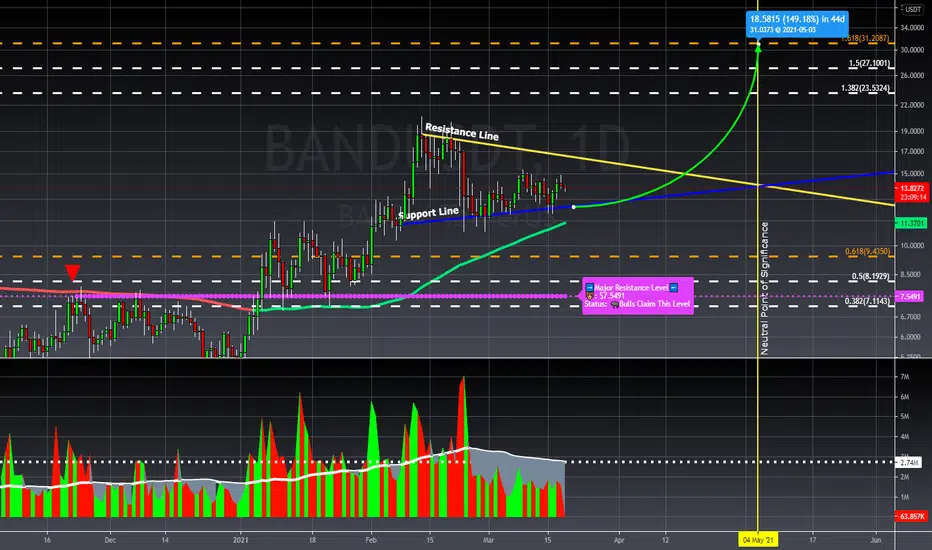The height and width of the screenshot is (550, 932).
Task: Click the 8.5000 price axis tick
Action: click(x=912, y=275)
